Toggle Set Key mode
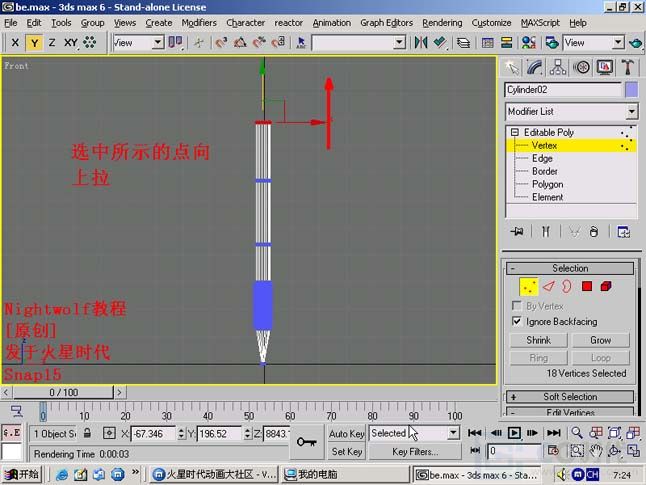 coord(346,452)
